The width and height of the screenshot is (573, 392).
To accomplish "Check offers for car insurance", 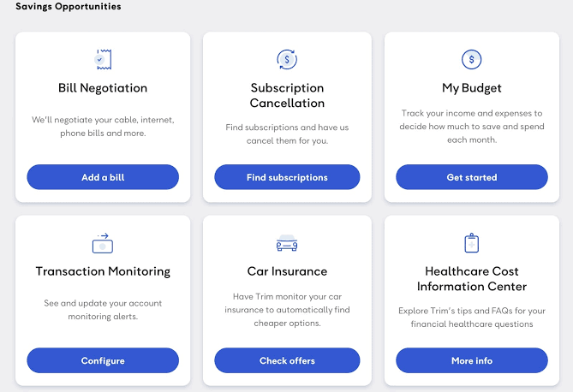I will pyautogui.click(x=287, y=360).
